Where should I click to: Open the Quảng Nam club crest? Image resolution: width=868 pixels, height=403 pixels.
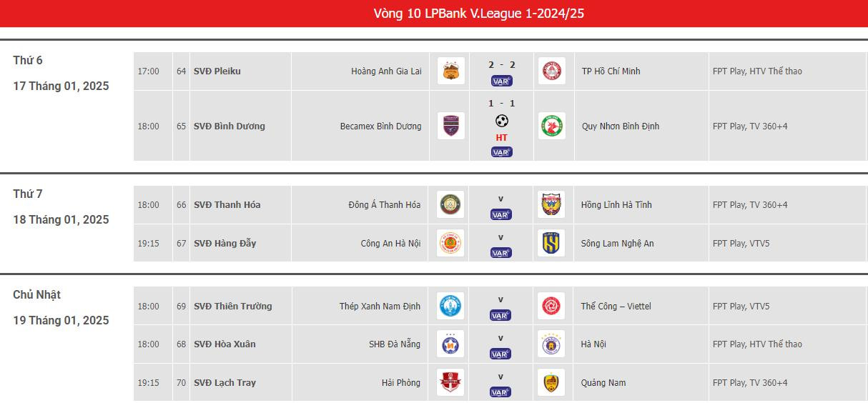552,382
